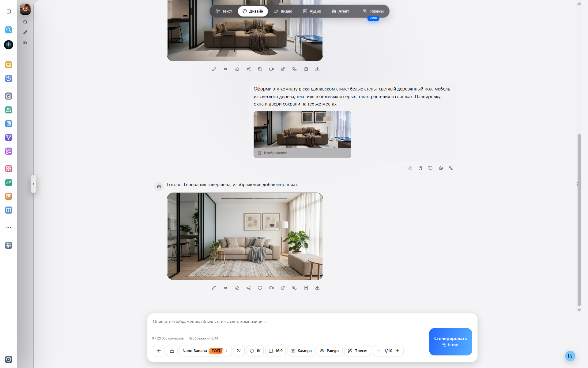The width and height of the screenshot is (588, 368).
Task: Bookmark the generated Scandinavian room image
Action: pyautogui.click(x=306, y=288)
